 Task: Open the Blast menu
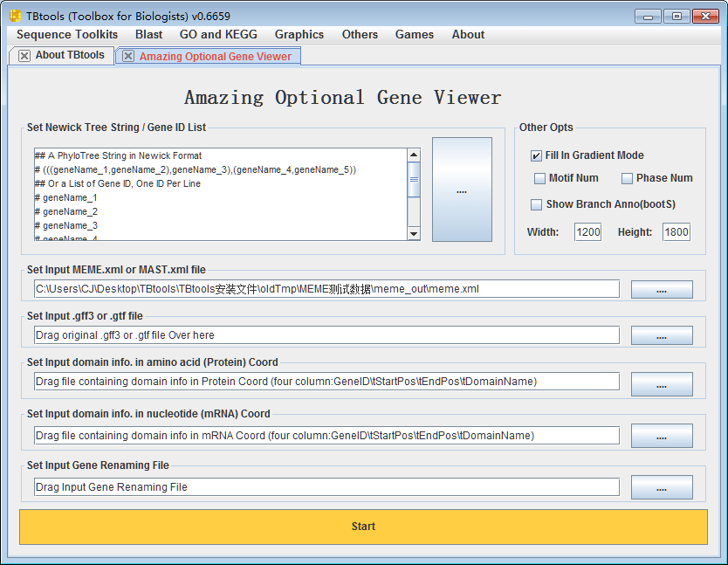coord(148,34)
